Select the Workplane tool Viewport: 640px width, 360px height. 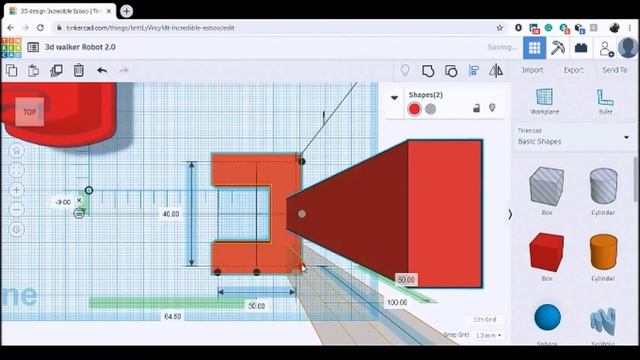544,101
